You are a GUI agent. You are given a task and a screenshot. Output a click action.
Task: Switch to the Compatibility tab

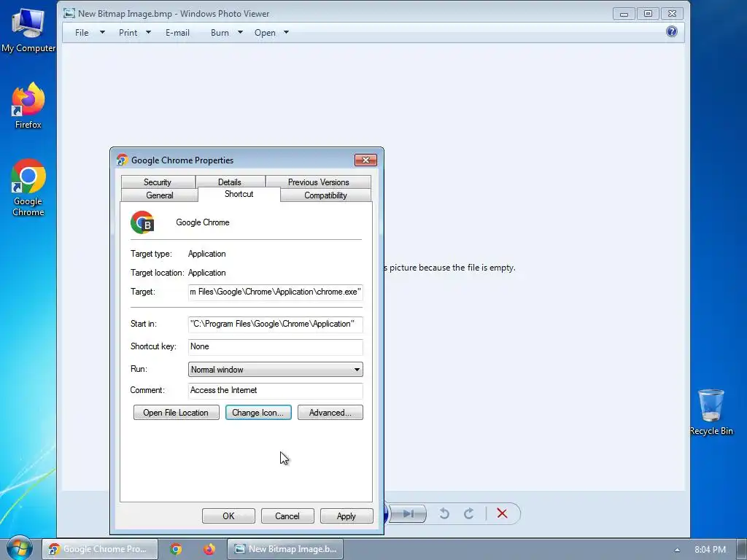pos(326,195)
